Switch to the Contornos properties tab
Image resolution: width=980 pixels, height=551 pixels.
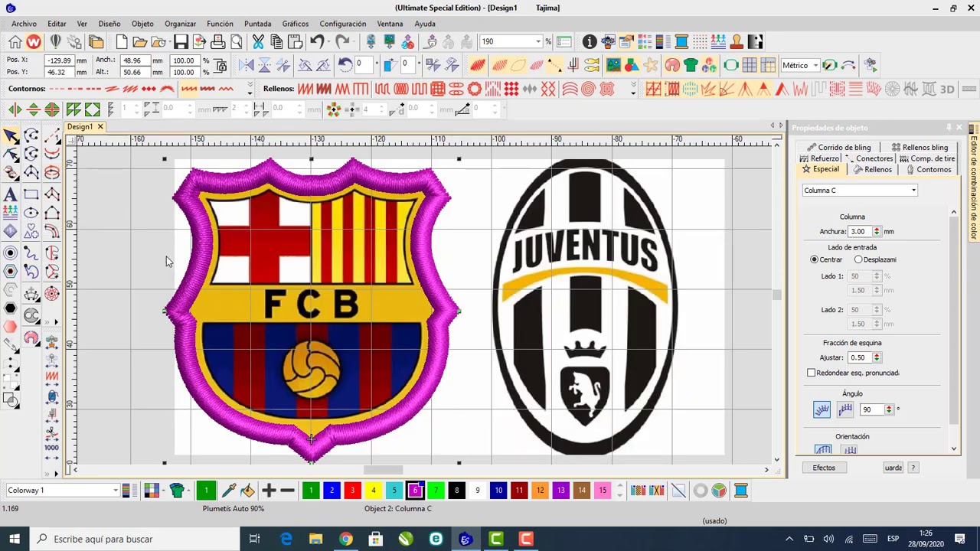click(x=928, y=170)
